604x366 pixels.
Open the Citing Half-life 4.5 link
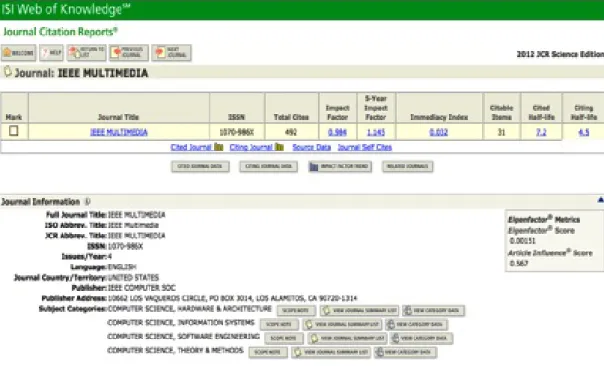[583, 132]
